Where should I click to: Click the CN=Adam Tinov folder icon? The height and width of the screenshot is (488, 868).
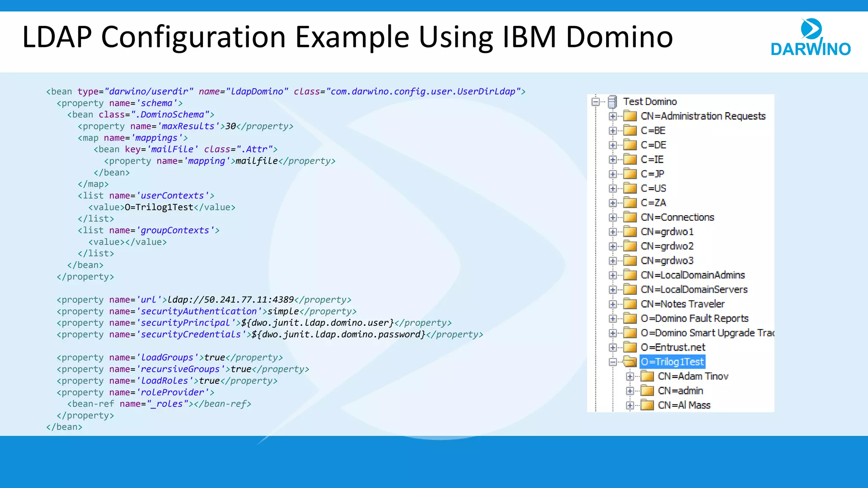click(x=647, y=376)
